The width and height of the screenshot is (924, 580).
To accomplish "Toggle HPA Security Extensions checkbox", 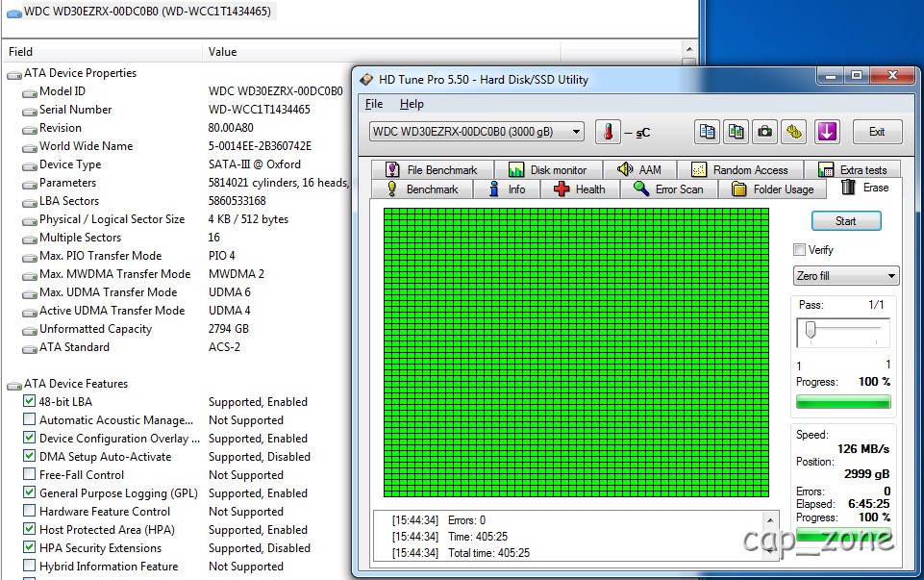I will pos(29,547).
